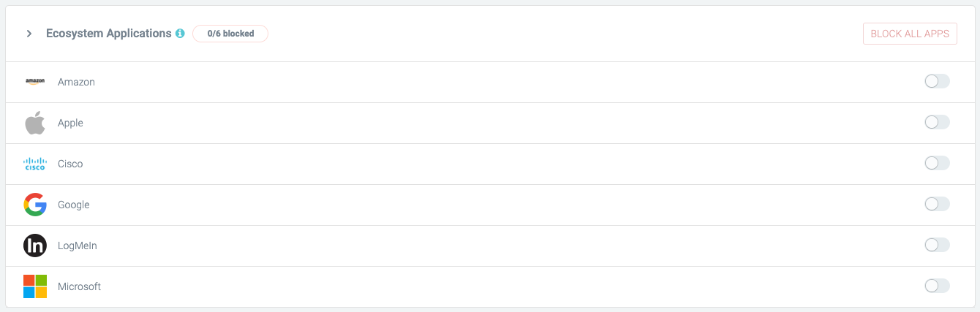Select the Ecosystem Applications heading
980x312 pixels.
[109, 34]
